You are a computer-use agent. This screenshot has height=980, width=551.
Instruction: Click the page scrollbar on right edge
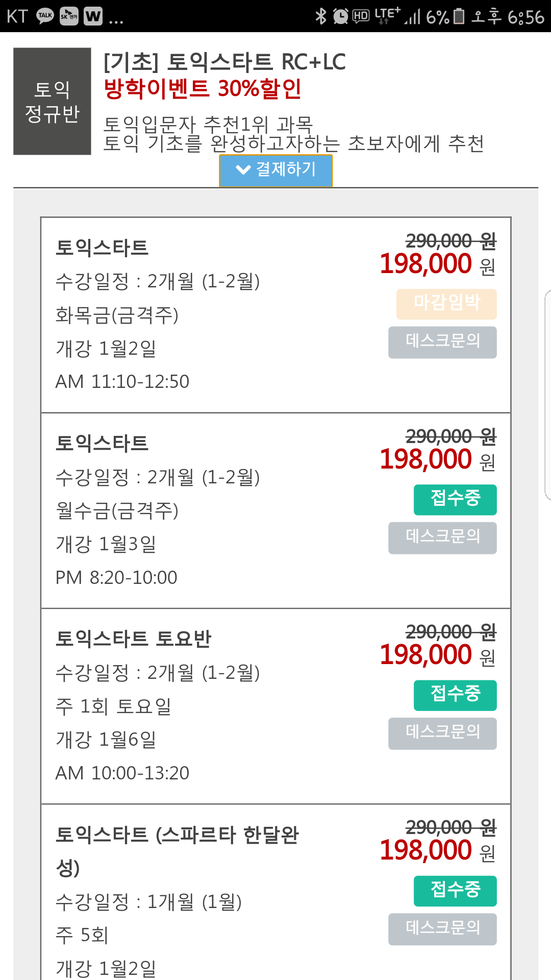[548, 395]
